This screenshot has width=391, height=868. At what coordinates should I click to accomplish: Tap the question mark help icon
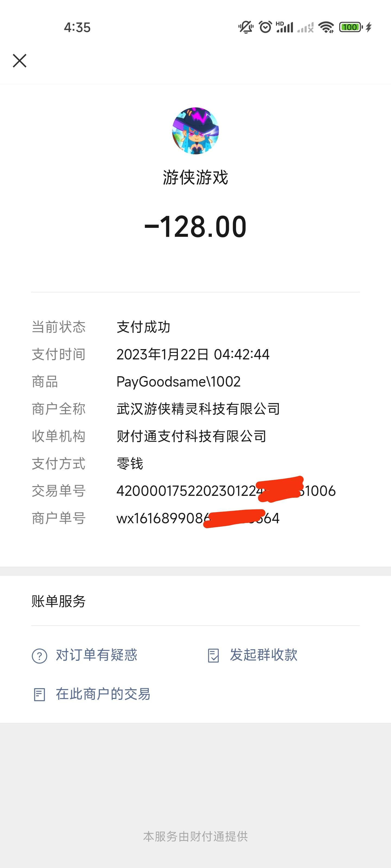click(x=39, y=656)
